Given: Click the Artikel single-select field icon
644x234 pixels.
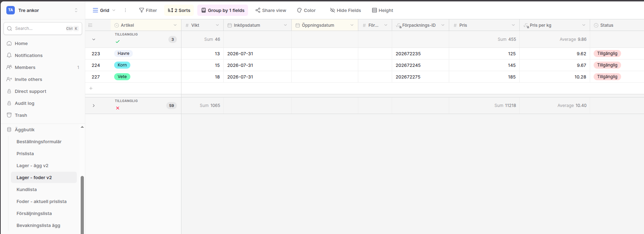Looking at the screenshot, I should click(117, 25).
